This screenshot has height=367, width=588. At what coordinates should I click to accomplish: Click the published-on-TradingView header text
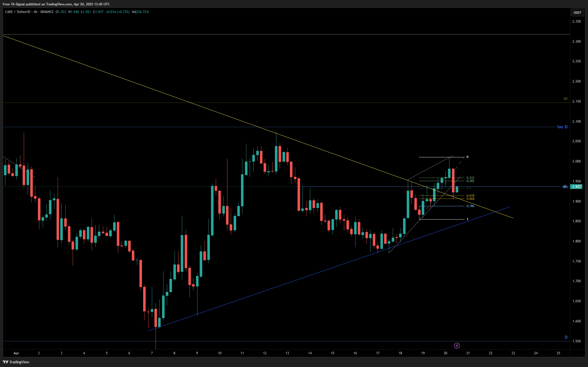[56, 4]
